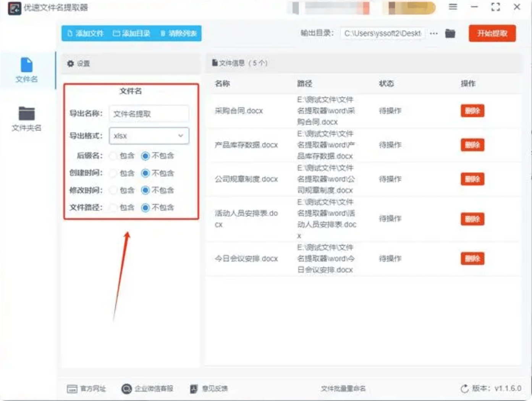This screenshot has height=401, width=532.
Task: Click file name 采购合同.docx
Action: pyautogui.click(x=239, y=111)
